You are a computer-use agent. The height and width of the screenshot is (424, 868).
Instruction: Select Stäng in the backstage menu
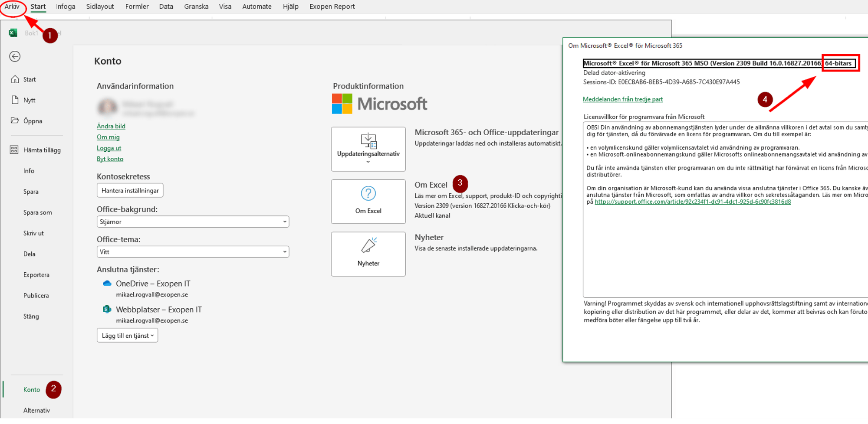coord(31,316)
